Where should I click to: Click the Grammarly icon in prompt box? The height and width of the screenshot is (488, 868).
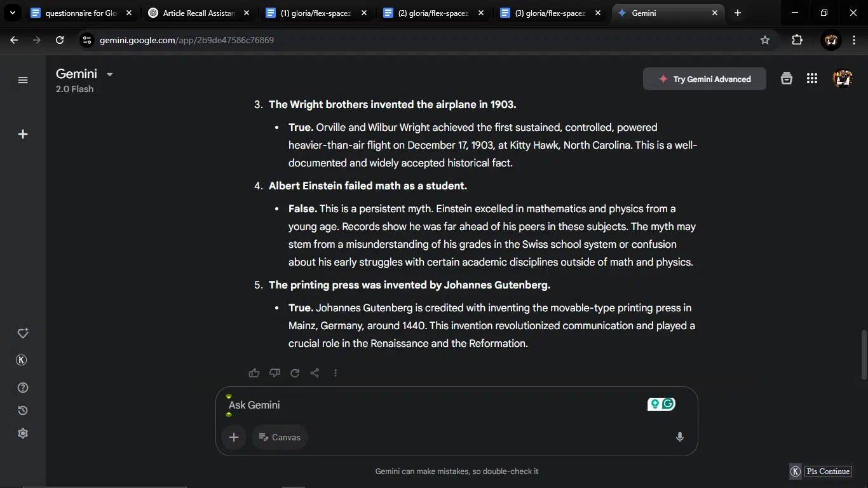point(668,403)
